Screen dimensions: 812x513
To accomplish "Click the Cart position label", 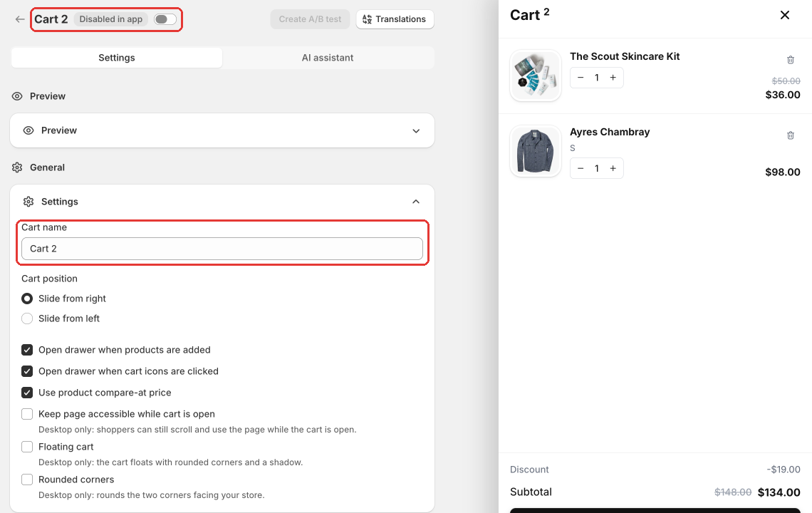I will coord(49,279).
